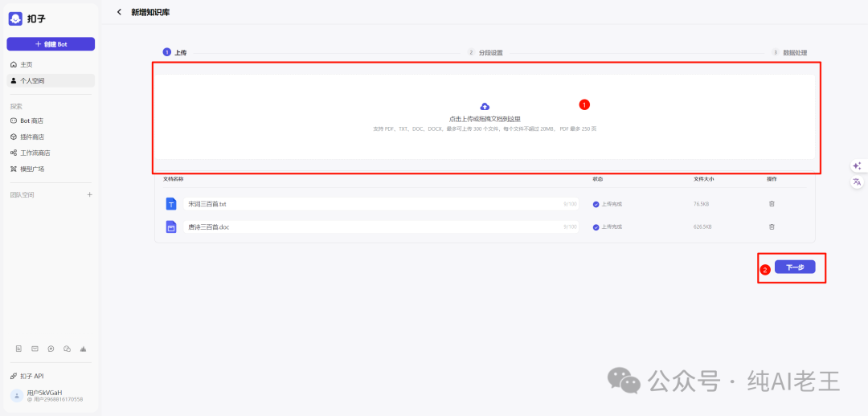Click the 扣子 logo icon
This screenshot has width=868, height=416.
click(x=15, y=18)
